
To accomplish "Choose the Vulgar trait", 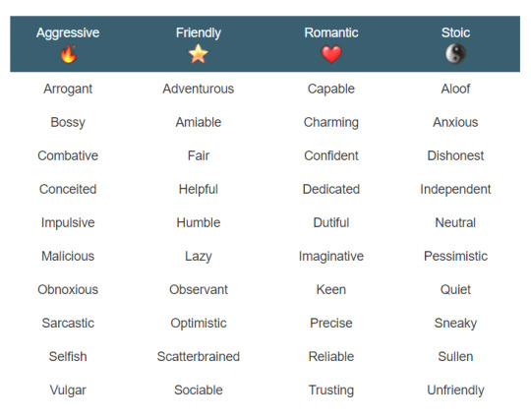I will coord(68,390).
